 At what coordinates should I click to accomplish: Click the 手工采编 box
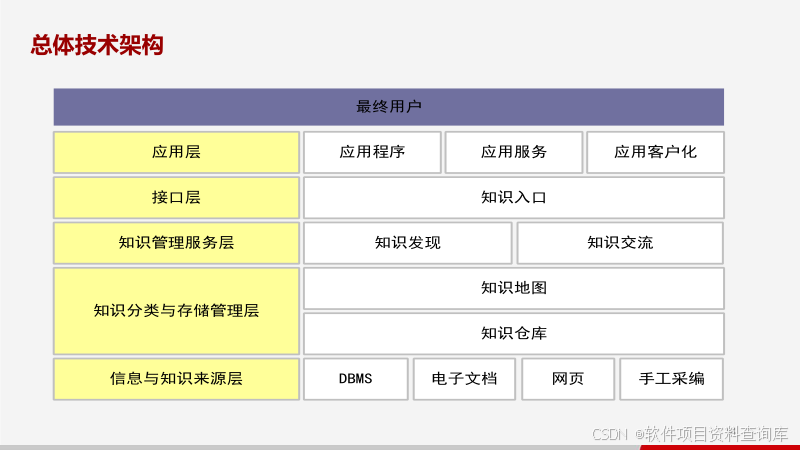(x=671, y=379)
